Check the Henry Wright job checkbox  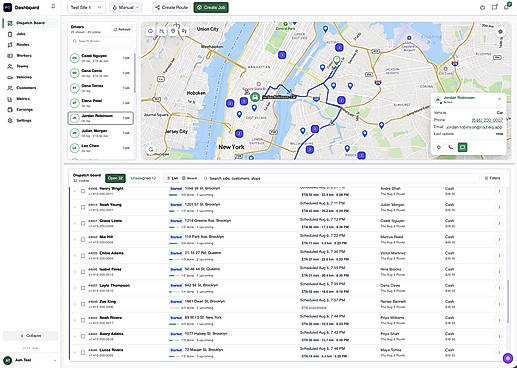[83, 191]
